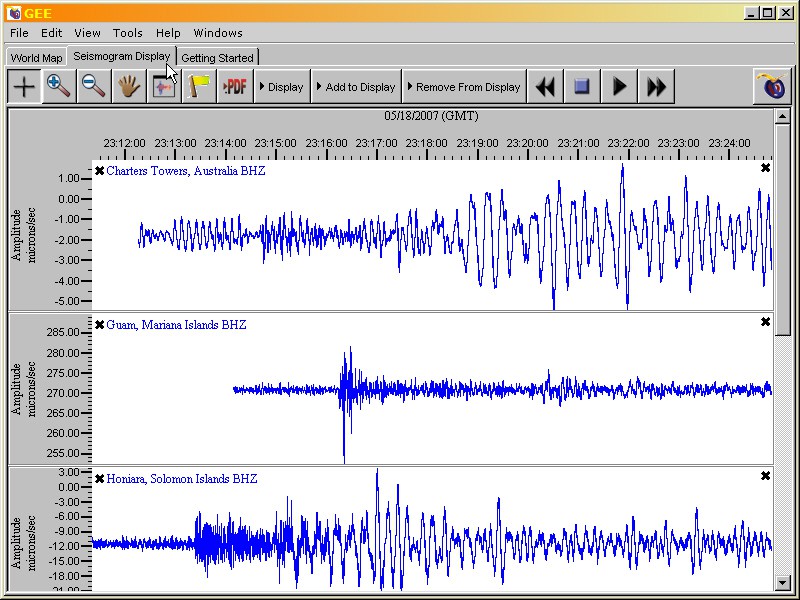
Task: Close Guam Mariana Islands panel with right X
Action: click(765, 322)
